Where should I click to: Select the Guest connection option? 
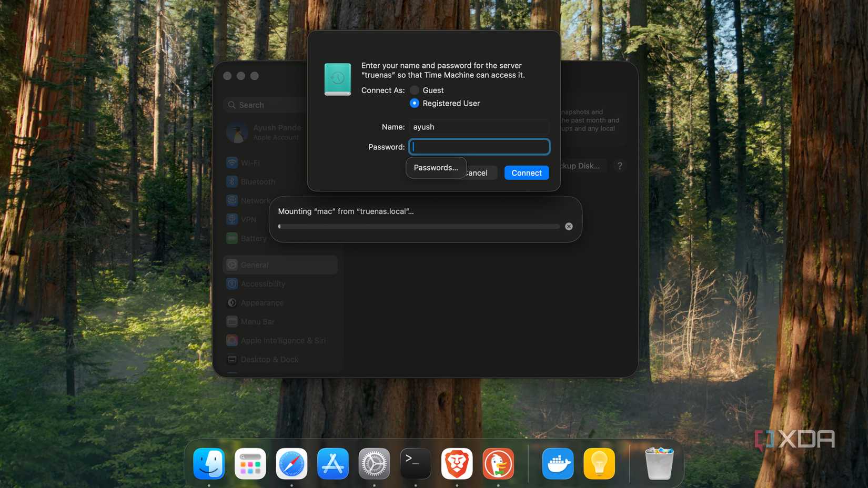click(415, 90)
